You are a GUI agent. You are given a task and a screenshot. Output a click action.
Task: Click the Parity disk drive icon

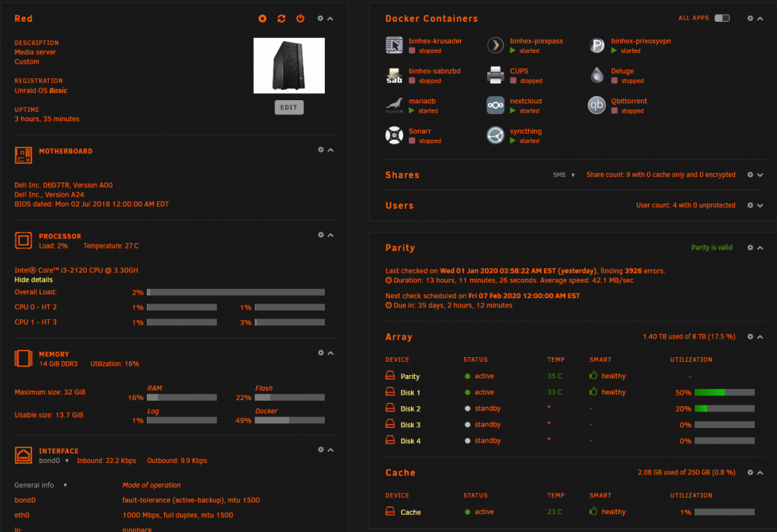390,375
